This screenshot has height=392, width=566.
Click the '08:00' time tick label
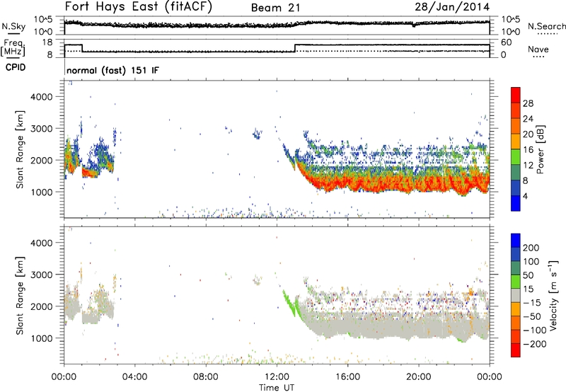(205, 377)
